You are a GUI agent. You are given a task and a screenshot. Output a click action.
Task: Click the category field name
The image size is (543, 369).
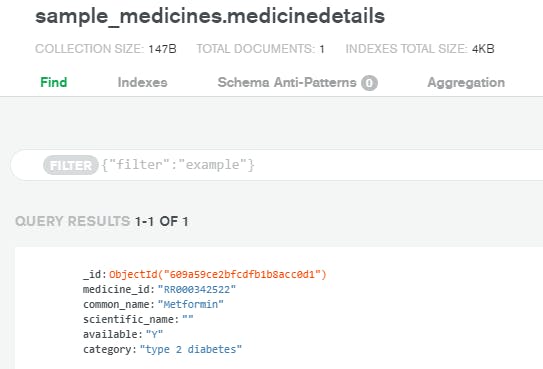point(107,349)
